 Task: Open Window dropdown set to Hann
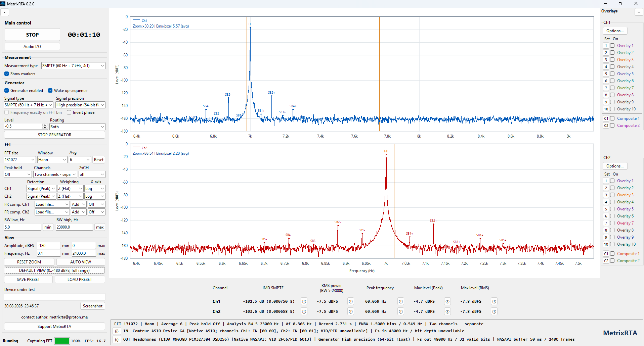coord(52,160)
